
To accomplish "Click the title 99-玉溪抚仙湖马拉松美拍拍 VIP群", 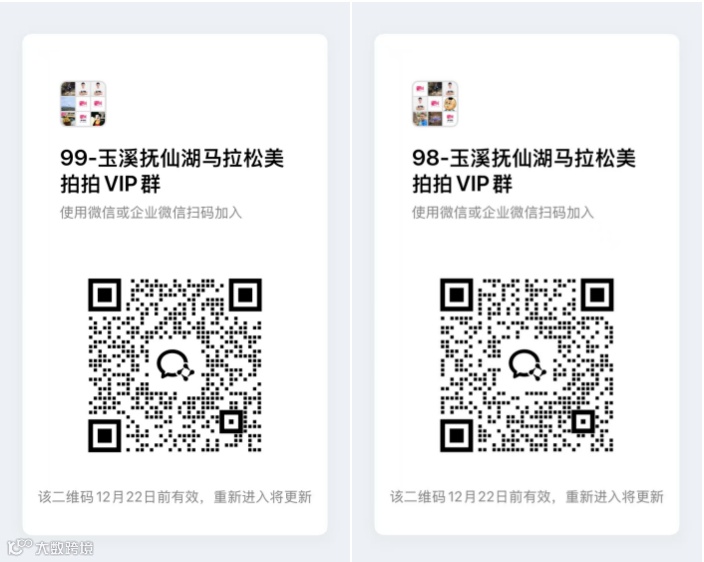I will click(x=172, y=171).
